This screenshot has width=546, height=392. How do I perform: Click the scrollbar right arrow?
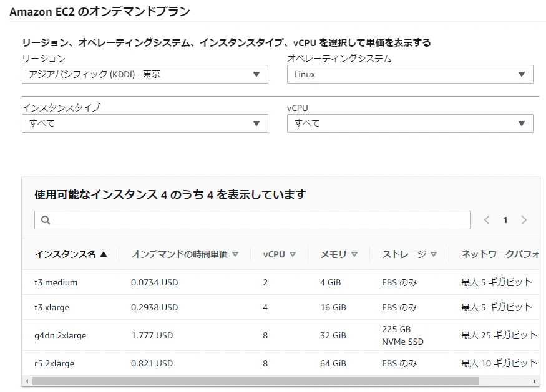point(535,381)
